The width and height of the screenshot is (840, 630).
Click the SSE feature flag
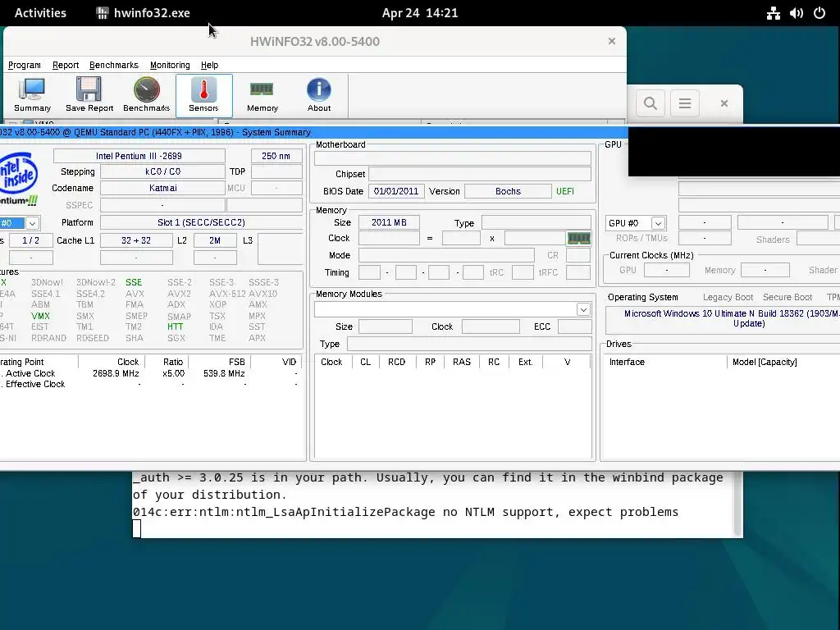134,282
